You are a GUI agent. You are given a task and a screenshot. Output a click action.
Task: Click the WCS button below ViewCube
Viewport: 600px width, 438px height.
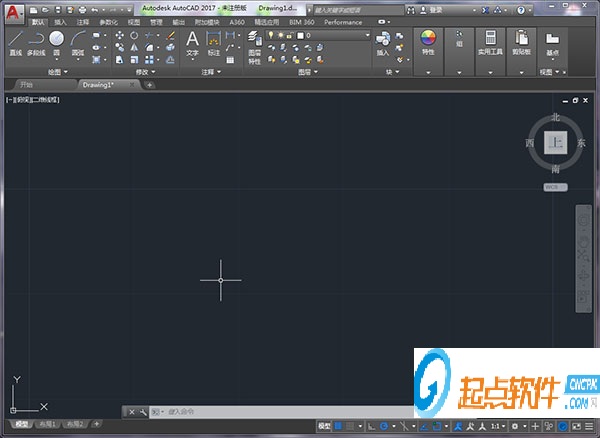555,187
